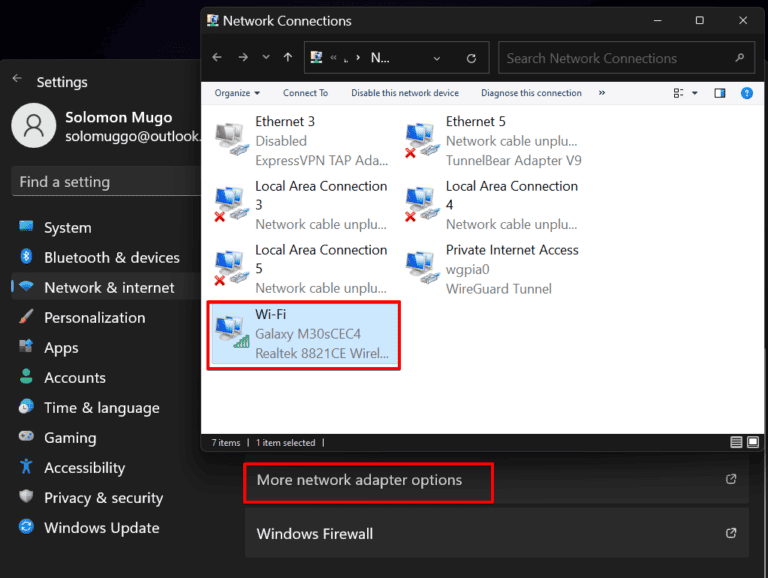The height and width of the screenshot is (578, 768).
Task: Click the Settings back arrow
Action: point(18,78)
